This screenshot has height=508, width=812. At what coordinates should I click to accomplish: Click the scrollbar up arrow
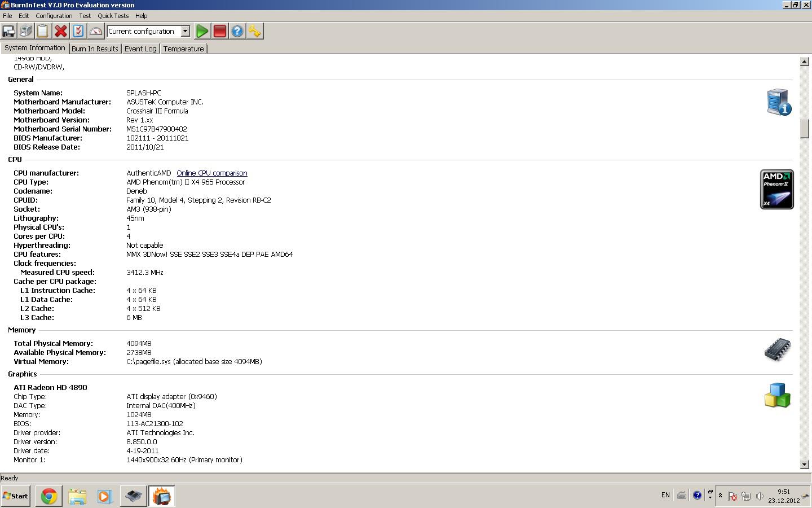[805, 61]
